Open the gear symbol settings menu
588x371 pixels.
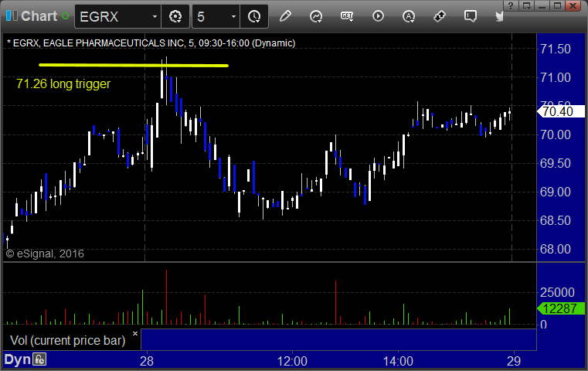[175, 16]
